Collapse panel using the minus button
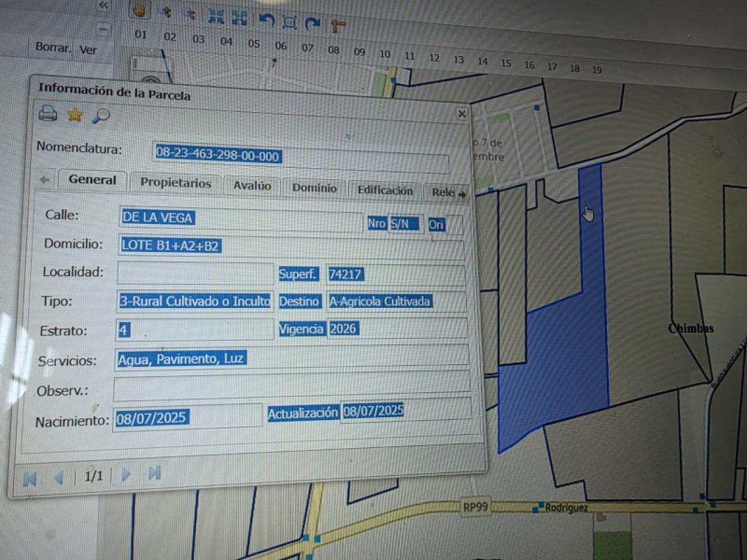The width and height of the screenshot is (747, 560). (x=103, y=28)
